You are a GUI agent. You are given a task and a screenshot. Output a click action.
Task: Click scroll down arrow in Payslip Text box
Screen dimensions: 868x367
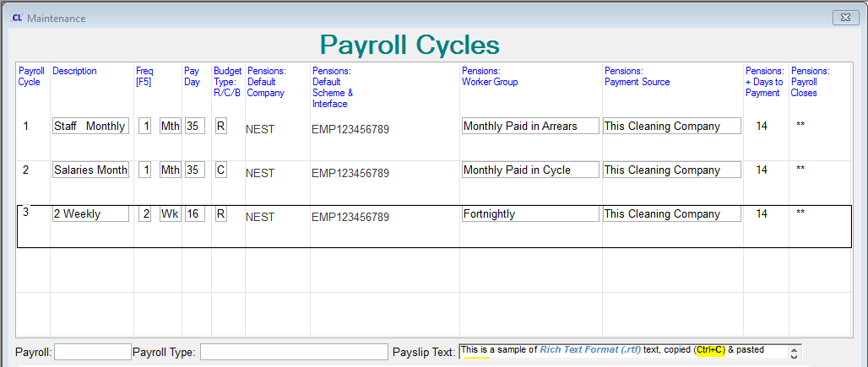(795, 355)
